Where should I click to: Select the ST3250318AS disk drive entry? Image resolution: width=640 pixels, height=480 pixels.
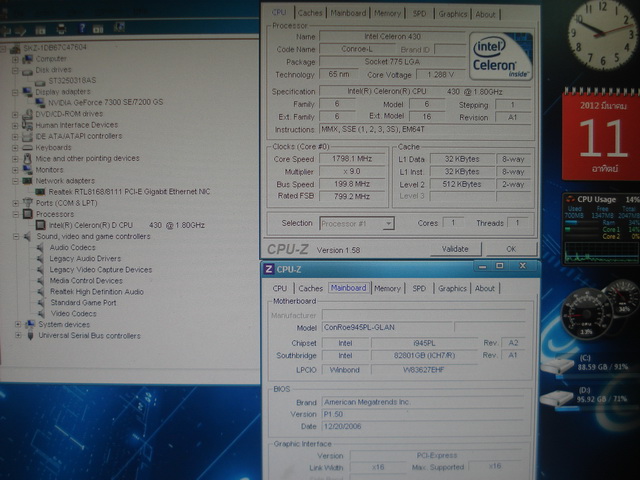(x=73, y=80)
